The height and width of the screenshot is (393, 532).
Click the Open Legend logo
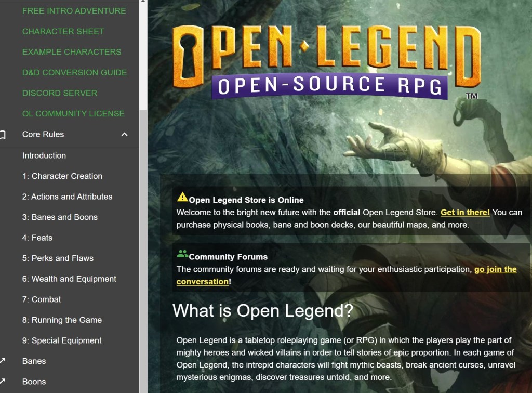coord(326,62)
